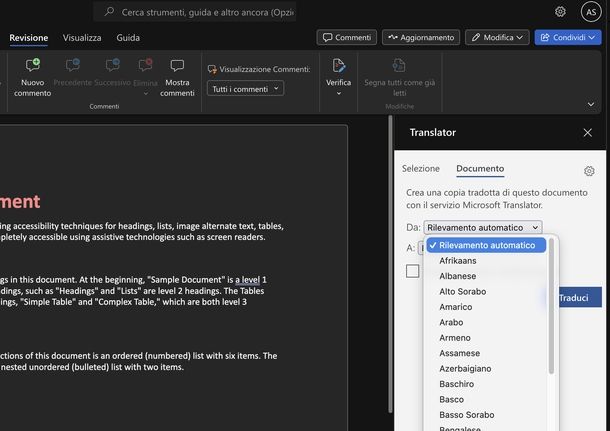This screenshot has width=610, height=431.
Task: Click the Elimina comment icon
Action: point(145,65)
